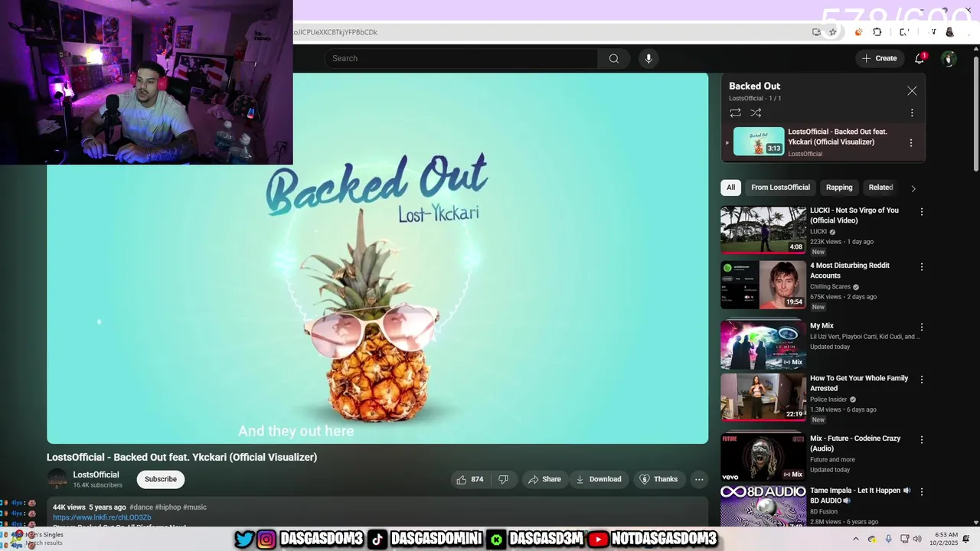The image size is (980, 551).
Task: Select the All filter chip
Action: 730,187
